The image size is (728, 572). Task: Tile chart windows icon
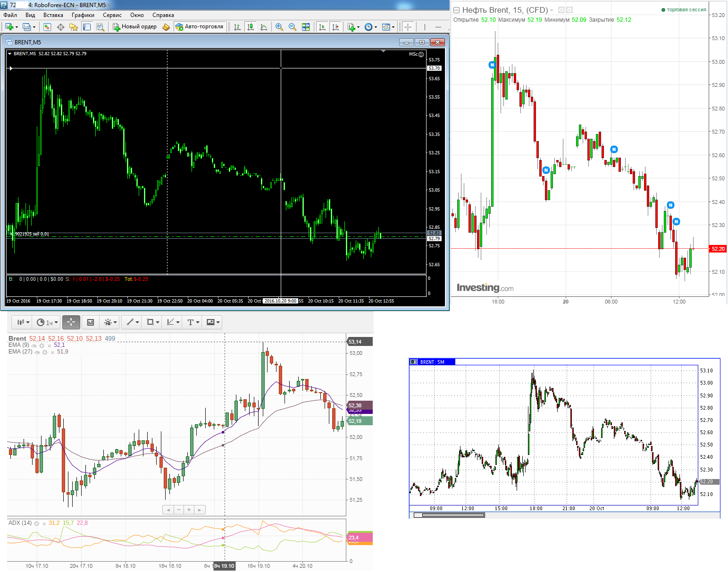click(306, 27)
